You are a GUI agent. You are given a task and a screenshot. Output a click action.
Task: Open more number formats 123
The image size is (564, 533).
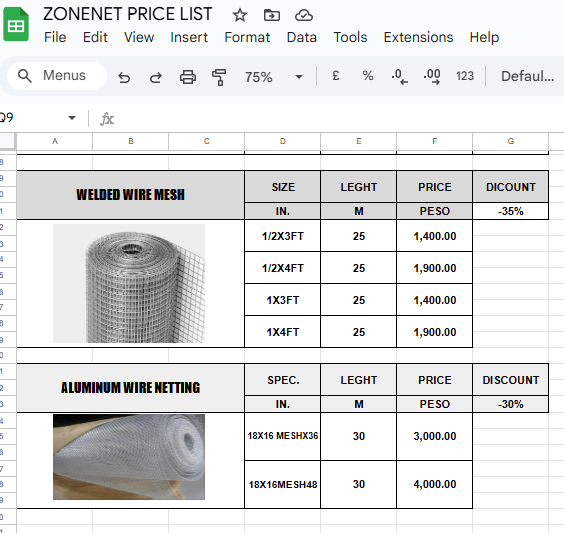tap(465, 76)
